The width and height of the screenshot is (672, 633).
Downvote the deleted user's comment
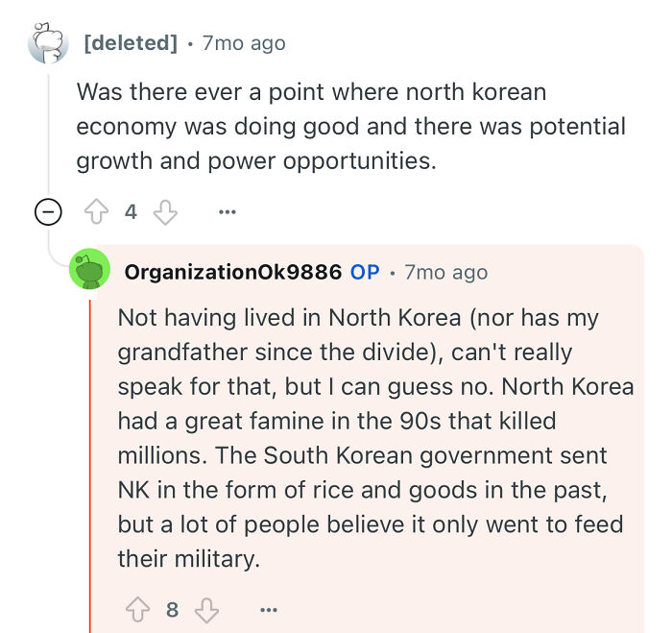click(165, 212)
